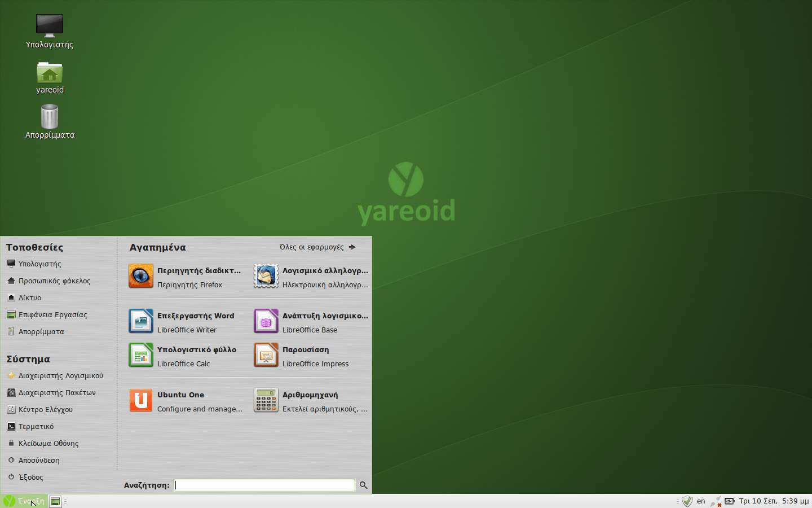Launch the Thunderbird mail application icon
Viewport: 812px width, 508px height.
pos(266,277)
